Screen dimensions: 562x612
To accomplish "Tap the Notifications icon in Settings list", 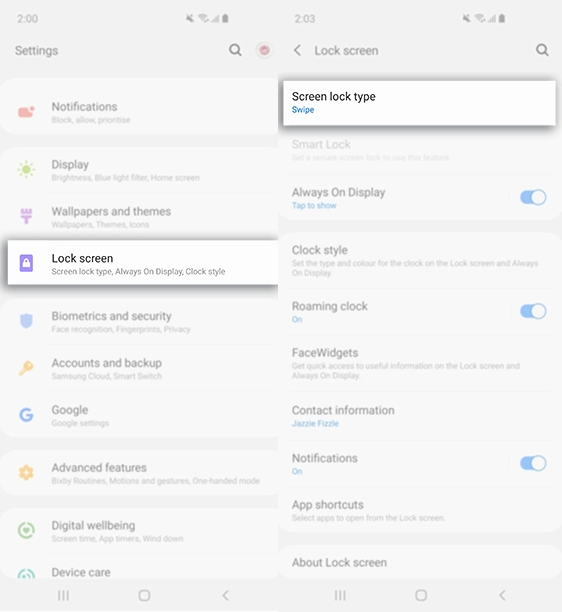I will [x=26, y=112].
